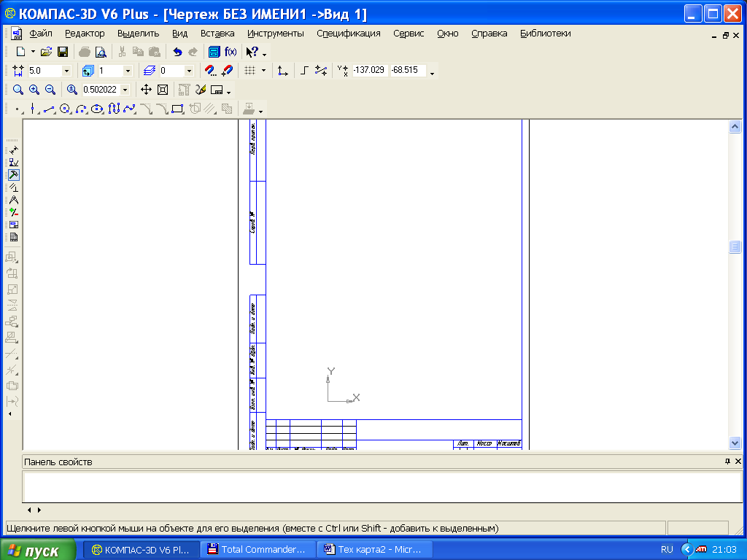Switch to the Designations panel icon in left sidebar
This screenshot has height=560, width=747.
(x=14, y=163)
